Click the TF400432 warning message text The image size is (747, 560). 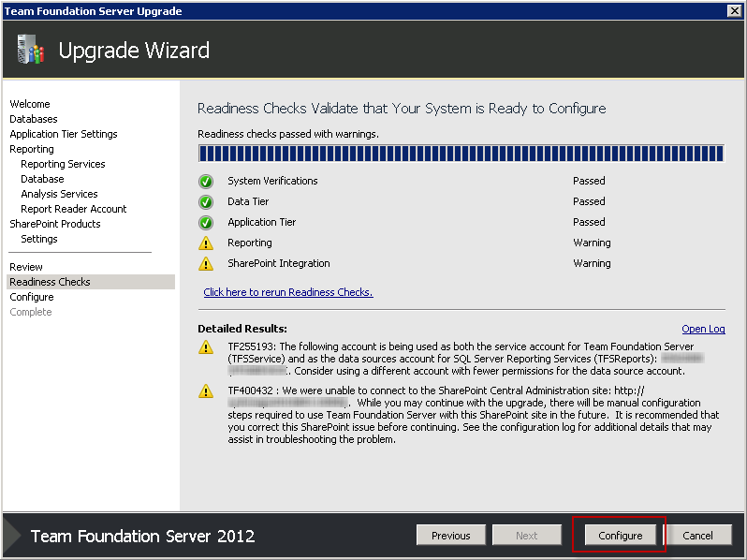(x=474, y=415)
